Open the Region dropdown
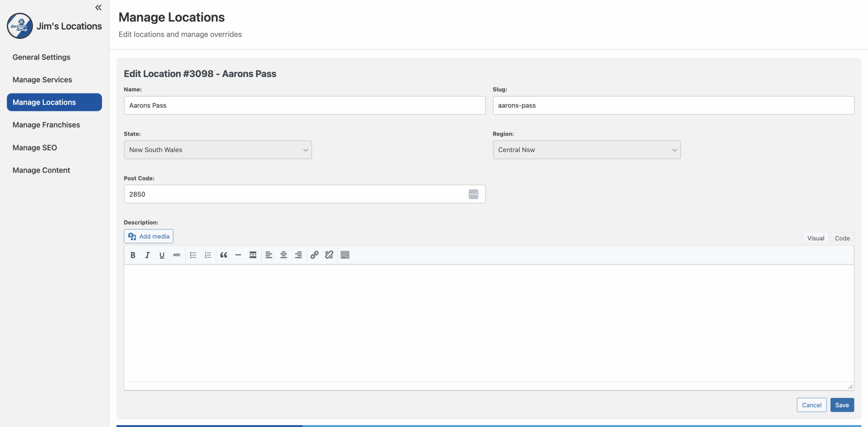The image size is (868, 427). (x=587, y=150)
